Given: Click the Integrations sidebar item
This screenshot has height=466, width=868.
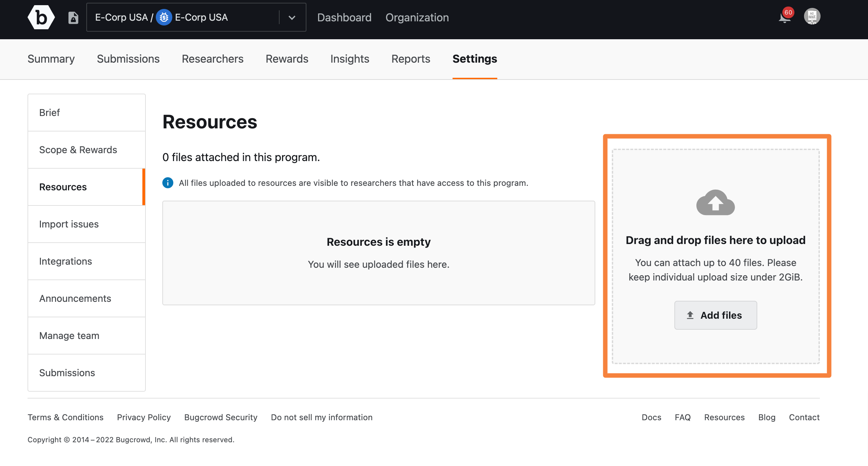Looking at the screenshot, I should point(65,261).
